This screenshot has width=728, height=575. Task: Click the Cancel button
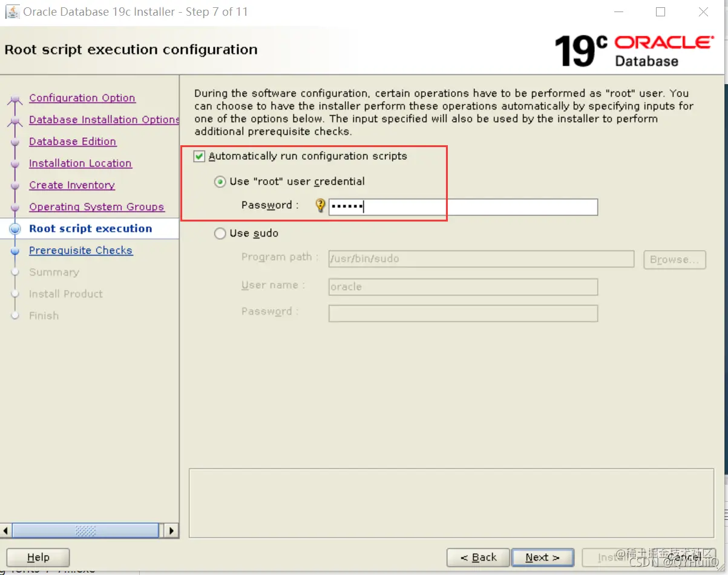coord(684,557)
